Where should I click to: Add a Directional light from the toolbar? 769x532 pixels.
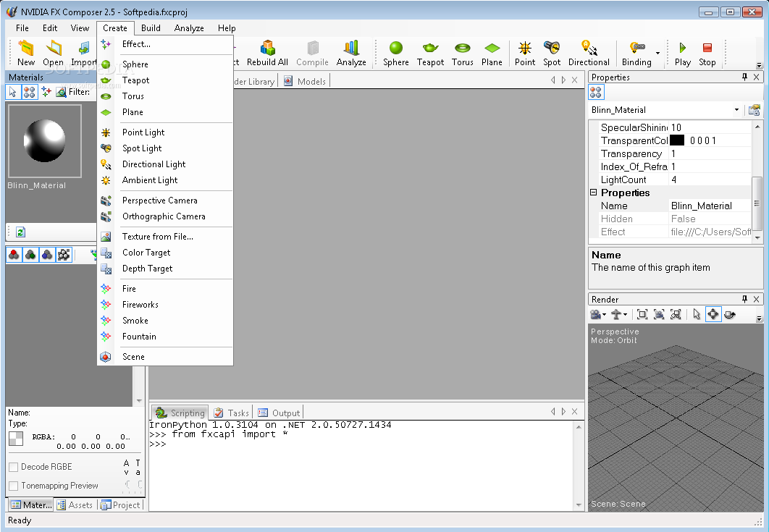click(589, 53)
